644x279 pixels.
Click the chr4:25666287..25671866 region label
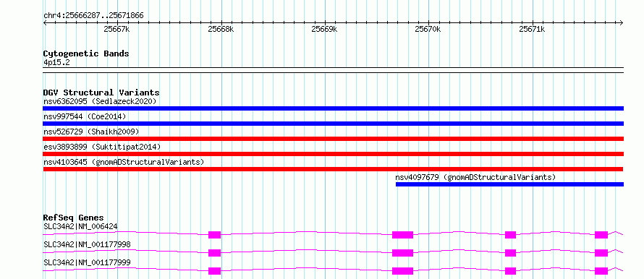tap(93, 16)
